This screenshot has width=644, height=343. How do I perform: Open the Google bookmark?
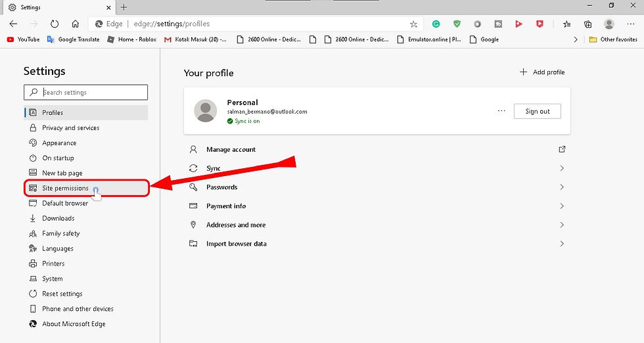[484, 39]
